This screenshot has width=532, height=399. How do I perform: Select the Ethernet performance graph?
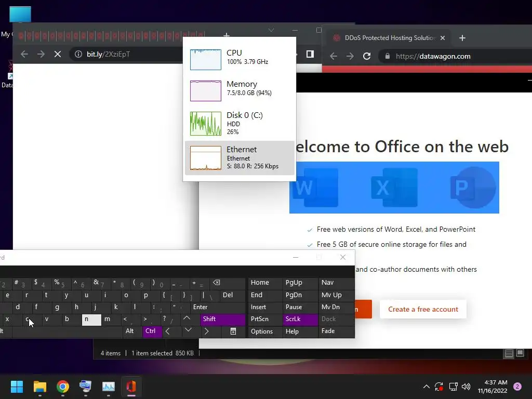click(240, 158)
